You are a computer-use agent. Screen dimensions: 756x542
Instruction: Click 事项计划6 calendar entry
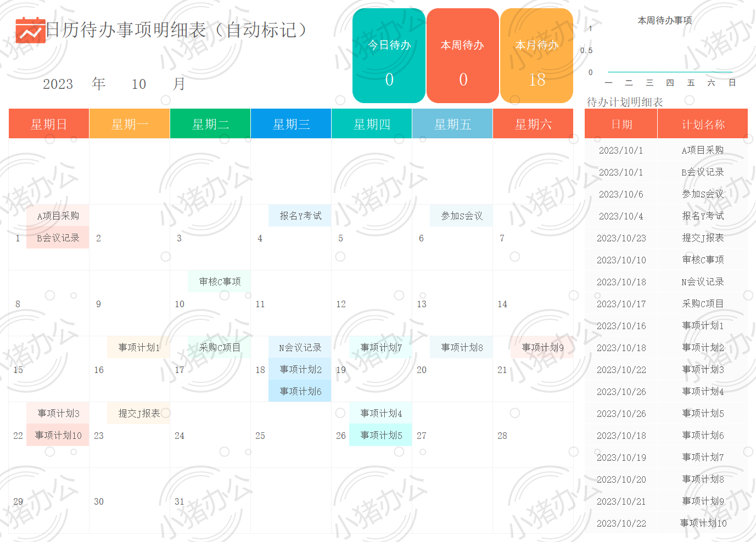pos(300,391)
